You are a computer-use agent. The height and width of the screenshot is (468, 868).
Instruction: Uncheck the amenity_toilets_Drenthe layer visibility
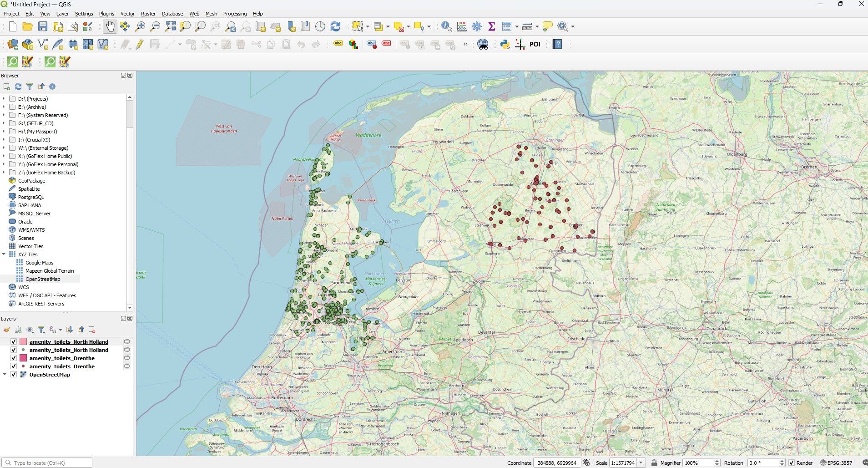click(x=13, y=358)
